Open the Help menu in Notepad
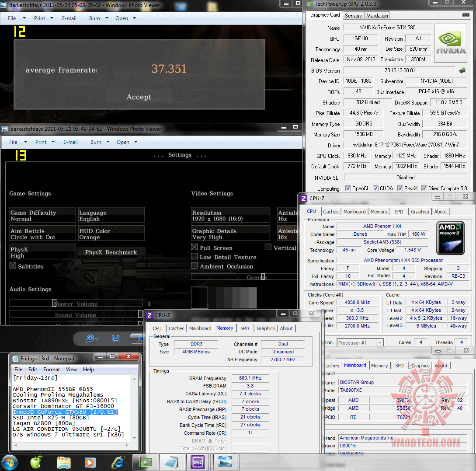 point(88,369)
